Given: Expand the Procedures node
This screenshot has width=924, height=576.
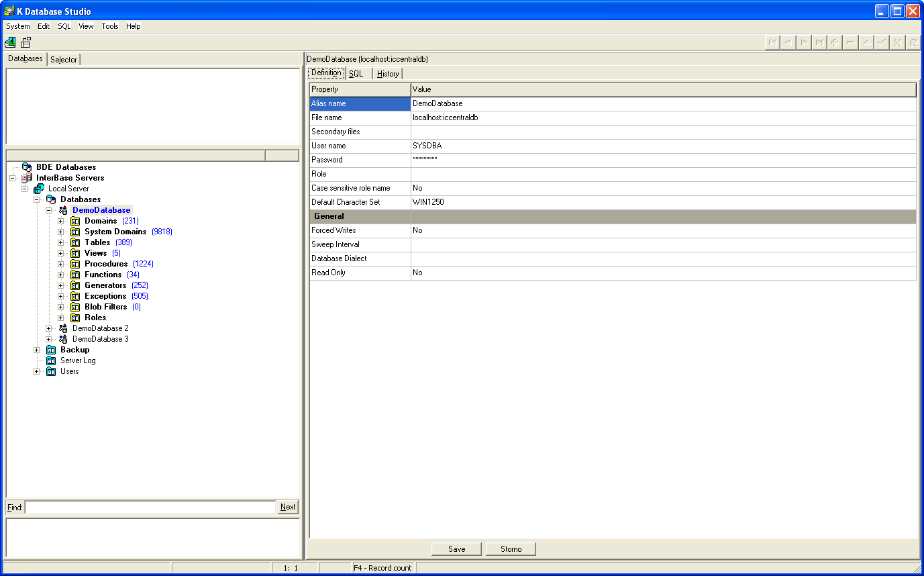Looking at the screenshot, I should coord(61,264).
